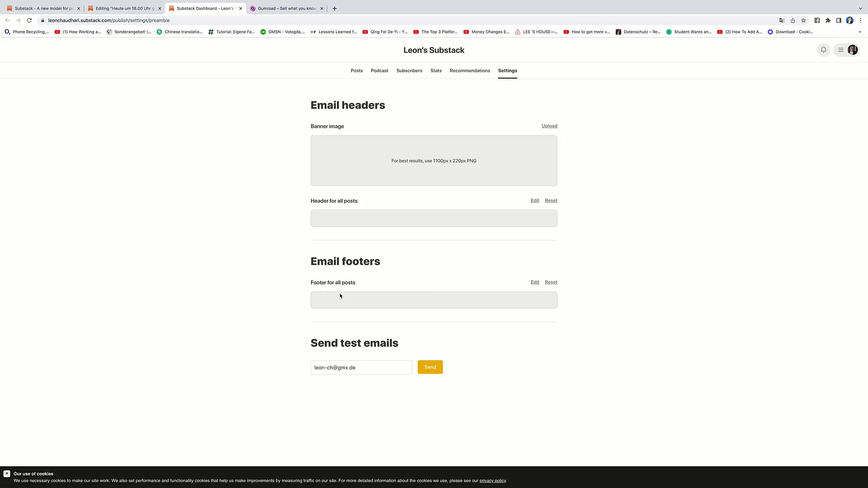Open the Chrome three-dot menu
The image size is (868, 488).
(860, 20)
